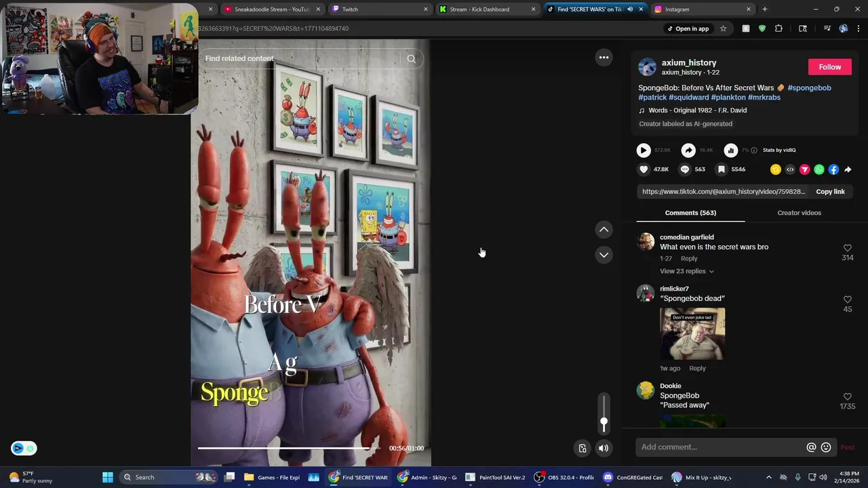
Task: Like the video with the heart icon
Action: click(x=644, y=169)
